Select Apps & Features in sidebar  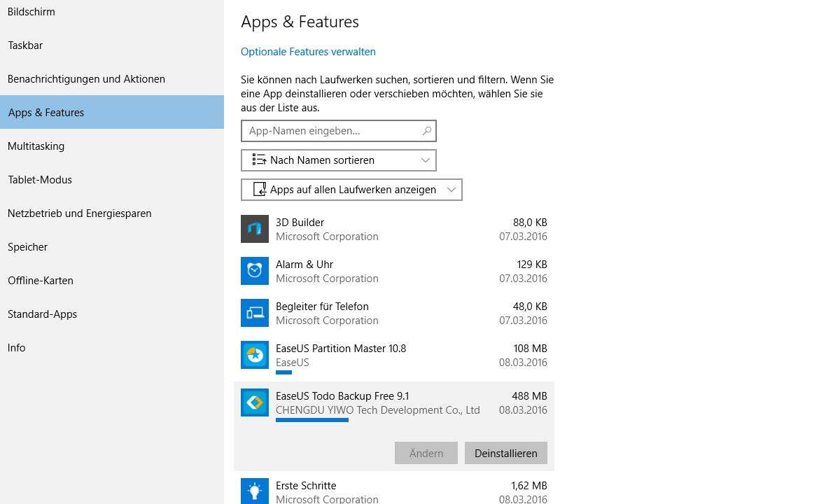coord(112,112)
